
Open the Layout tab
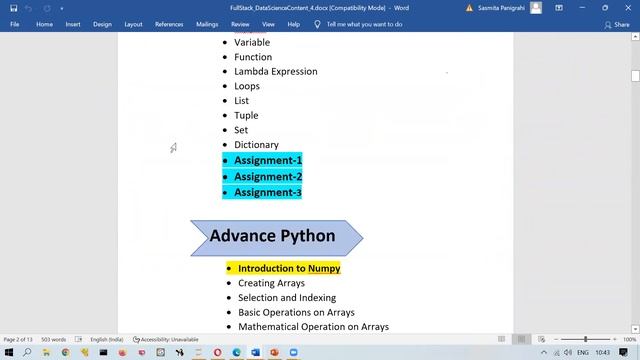pyautogui.click(x=133, y=24)
